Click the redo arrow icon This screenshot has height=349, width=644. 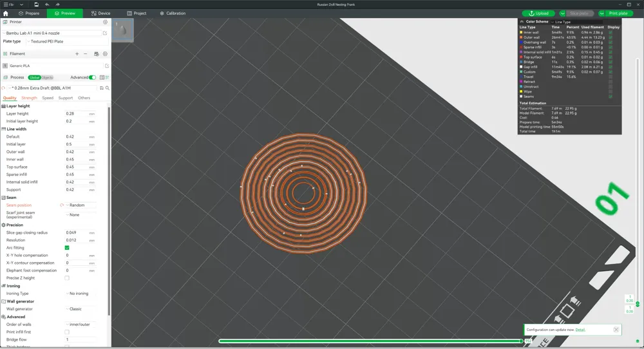[57, 5]
